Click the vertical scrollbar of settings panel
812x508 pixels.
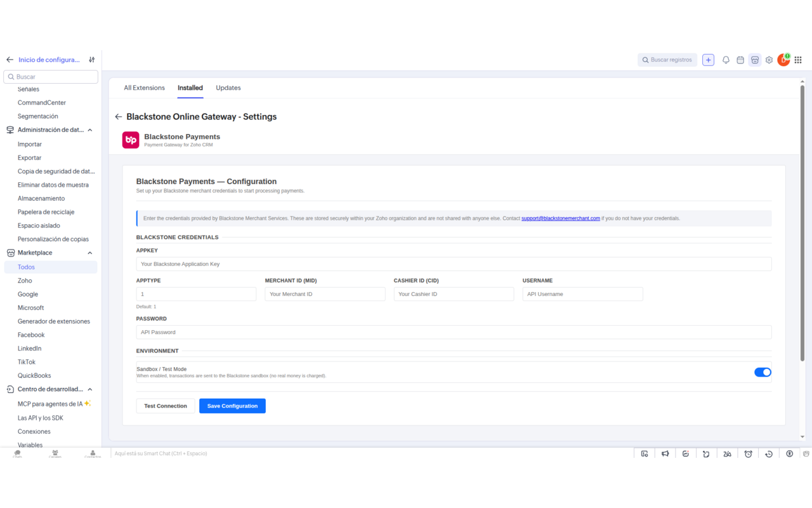coord(802,222)
